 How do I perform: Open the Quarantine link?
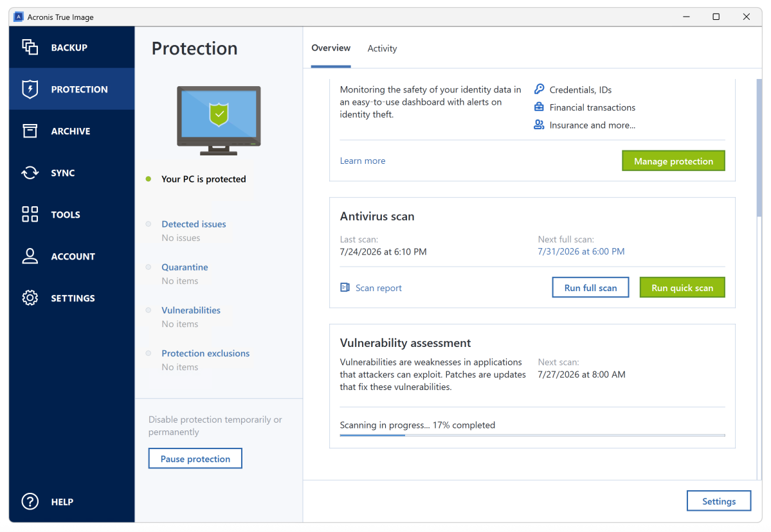185,267
